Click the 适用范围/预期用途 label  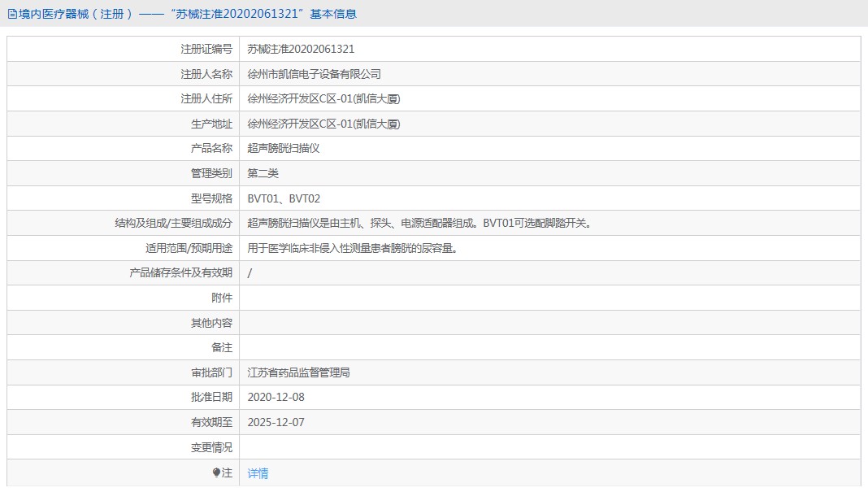tap(189, 248)
